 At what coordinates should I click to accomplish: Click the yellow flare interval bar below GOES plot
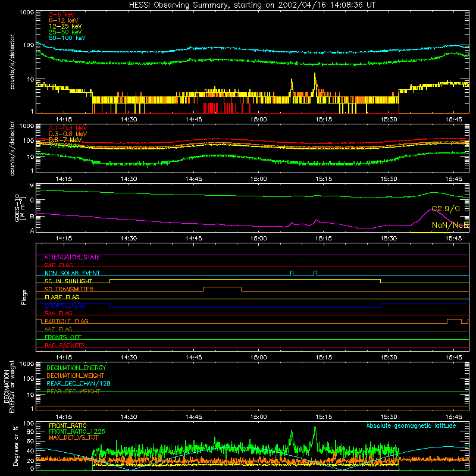pos(430,233)
